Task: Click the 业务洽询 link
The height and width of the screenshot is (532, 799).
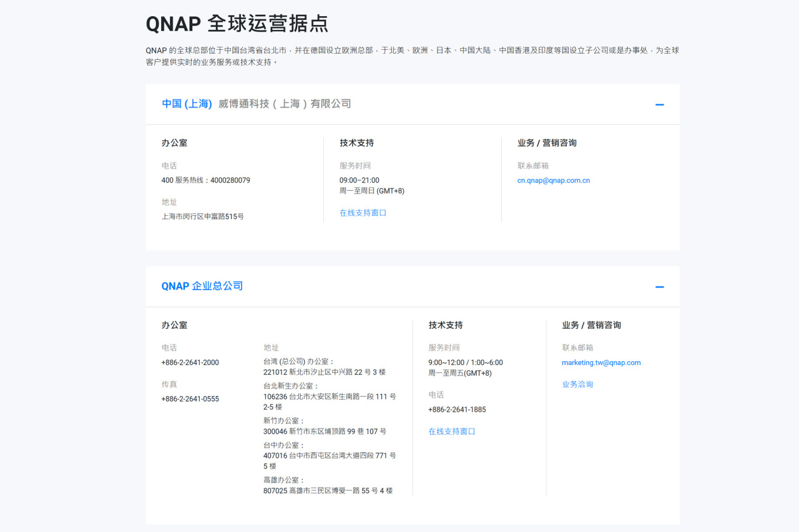Action: [577, 384]
